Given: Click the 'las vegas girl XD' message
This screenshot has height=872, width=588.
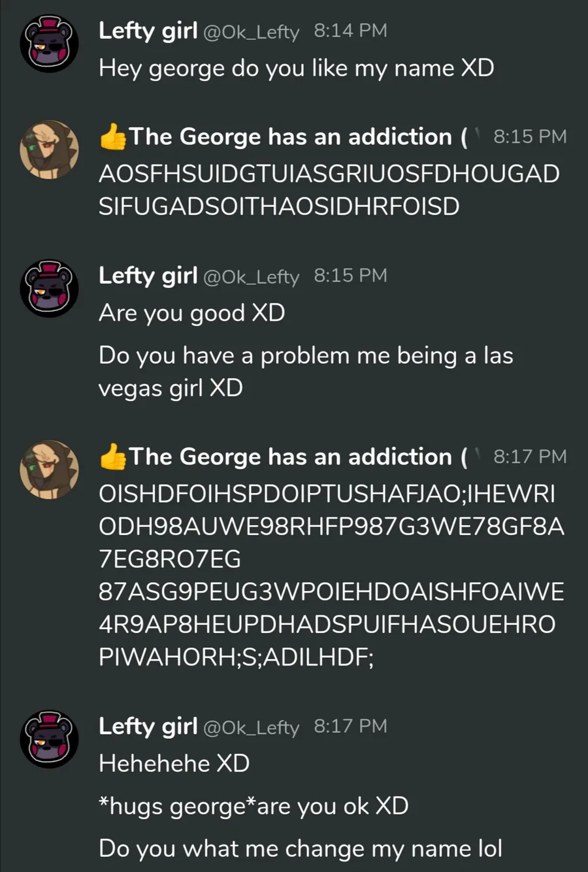Looking at the screenshot, I should [306, 372].
